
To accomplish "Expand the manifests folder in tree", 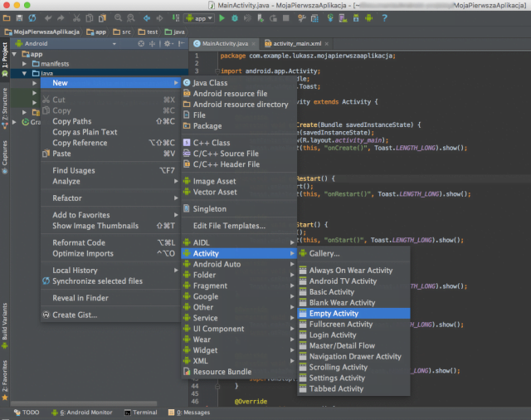I will [x=23, y=63].
